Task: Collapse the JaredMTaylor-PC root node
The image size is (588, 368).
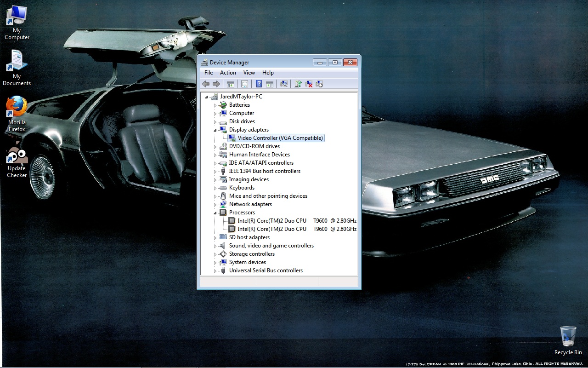Action: point(206,97)
